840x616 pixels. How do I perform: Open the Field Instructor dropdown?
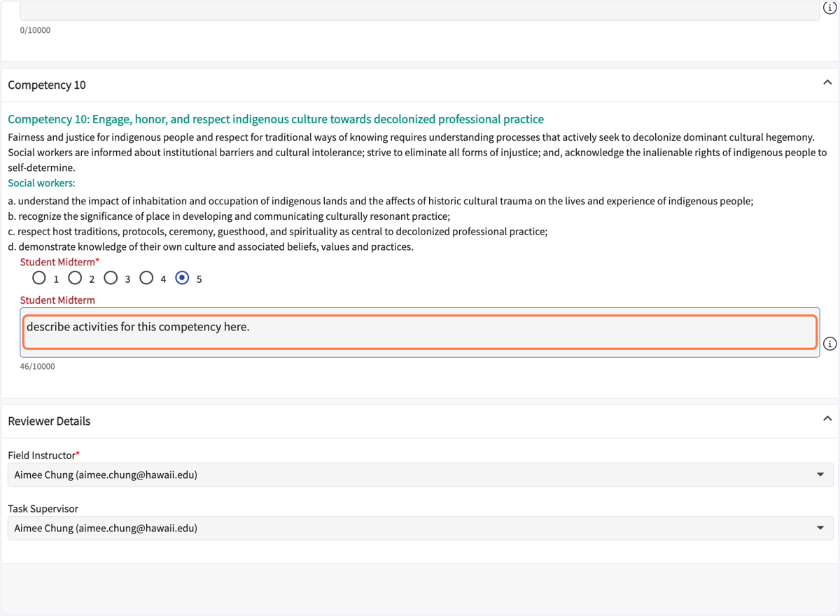click(x=421, y=475)
